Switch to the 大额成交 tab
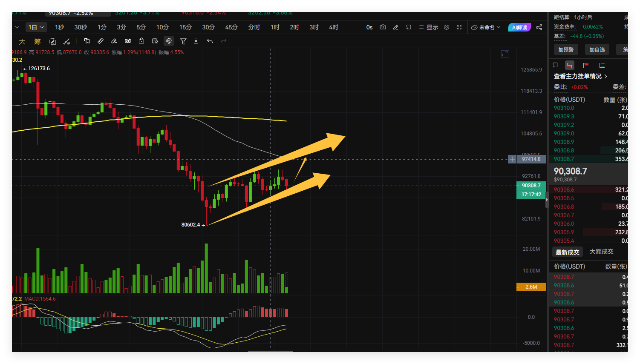The image size is (640, 364). 601,252
